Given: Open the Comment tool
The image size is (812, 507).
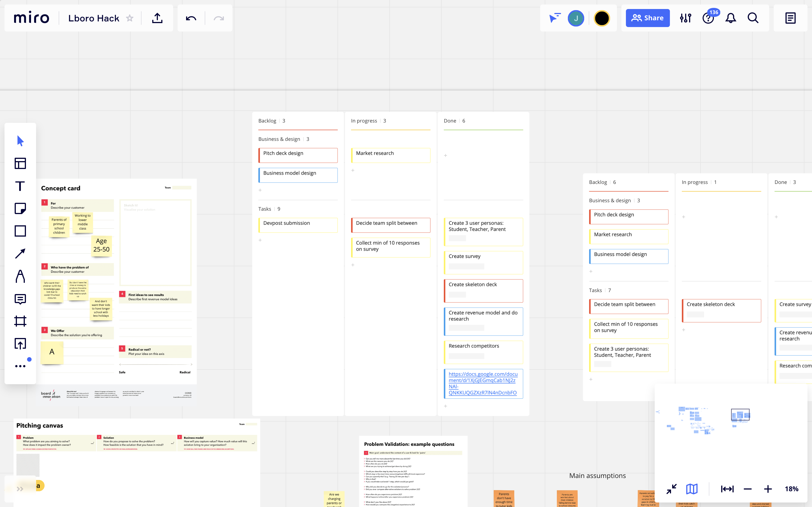Looking at the screenshot, I should click(20, 299).
